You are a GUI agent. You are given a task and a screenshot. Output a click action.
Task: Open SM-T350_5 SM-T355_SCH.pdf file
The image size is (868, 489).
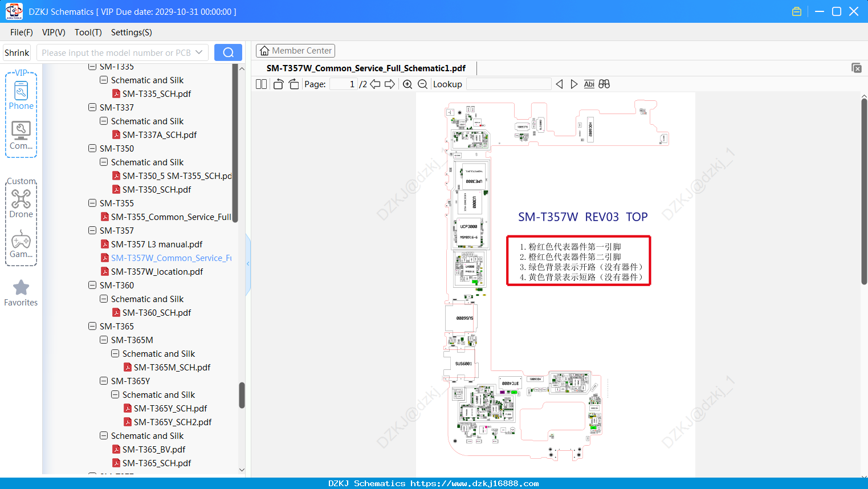(172, 176)
